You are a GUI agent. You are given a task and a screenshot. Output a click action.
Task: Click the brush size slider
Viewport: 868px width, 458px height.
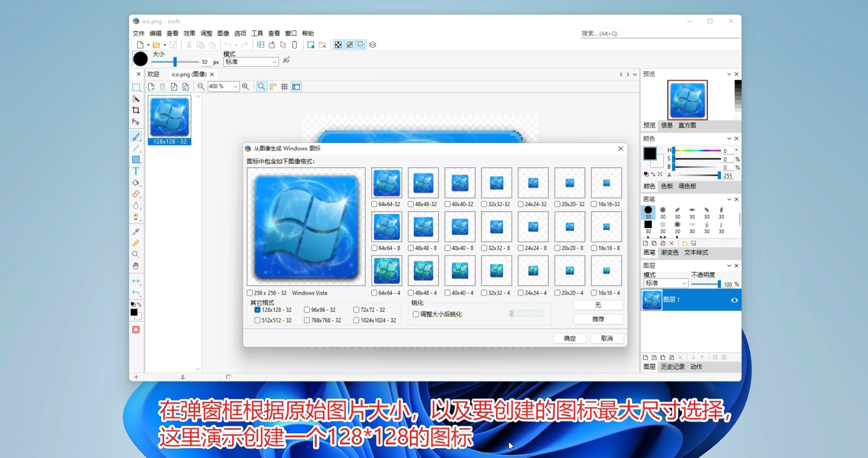point(175,62)
